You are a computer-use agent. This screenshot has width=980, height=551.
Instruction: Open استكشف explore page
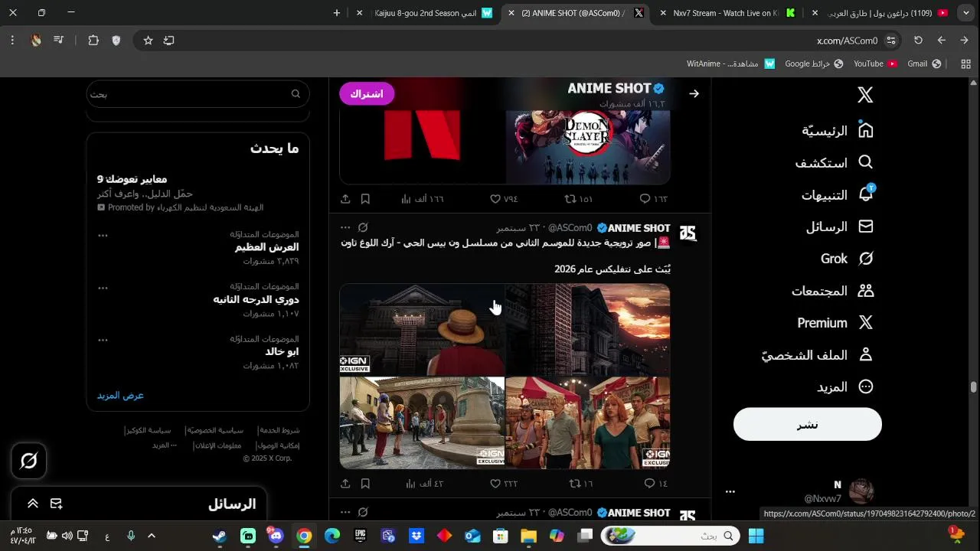(834, 163)
